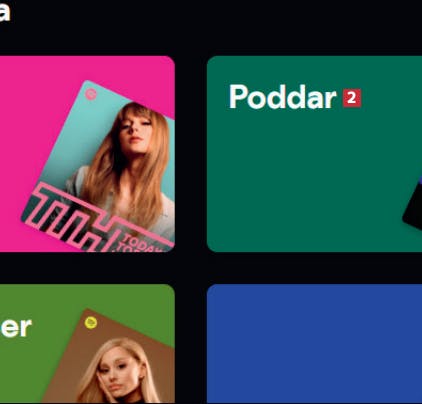Click the red 2 badge beside Poddar
Screen dimensions: 422x404
pyautogui.click(x=352, y=98)
